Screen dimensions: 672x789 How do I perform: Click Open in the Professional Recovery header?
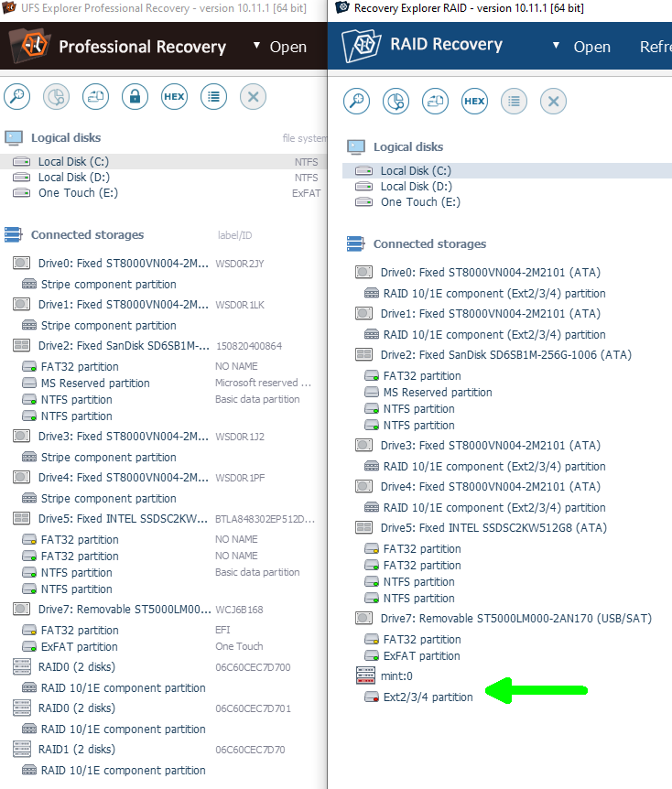click(x=287, y=47)
